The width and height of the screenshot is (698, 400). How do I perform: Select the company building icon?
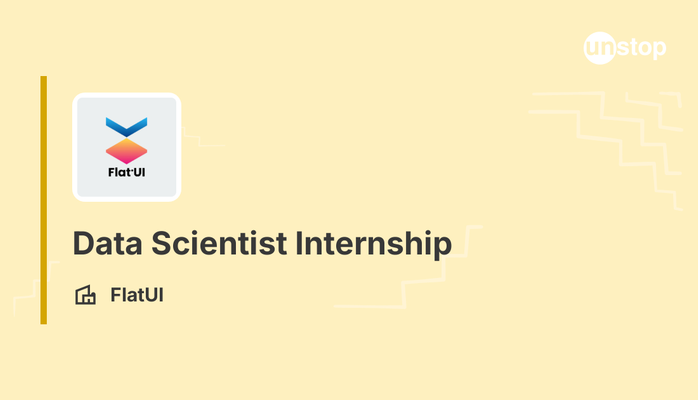[86, 296]
